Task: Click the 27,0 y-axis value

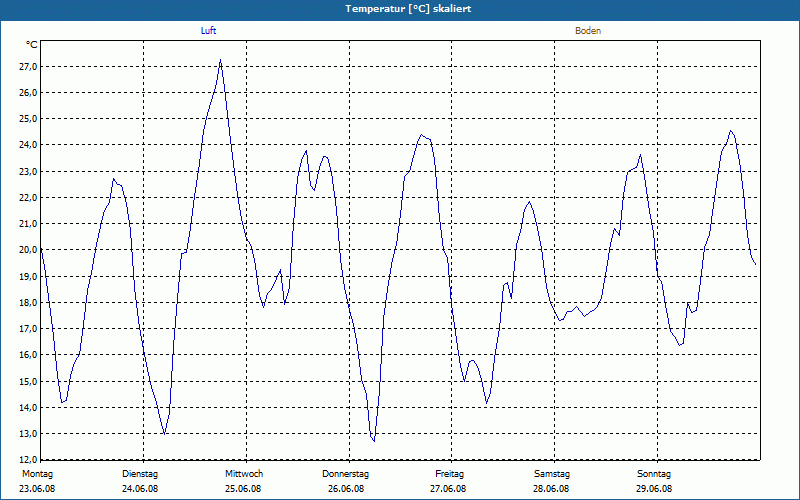Action: coord(28,67)
